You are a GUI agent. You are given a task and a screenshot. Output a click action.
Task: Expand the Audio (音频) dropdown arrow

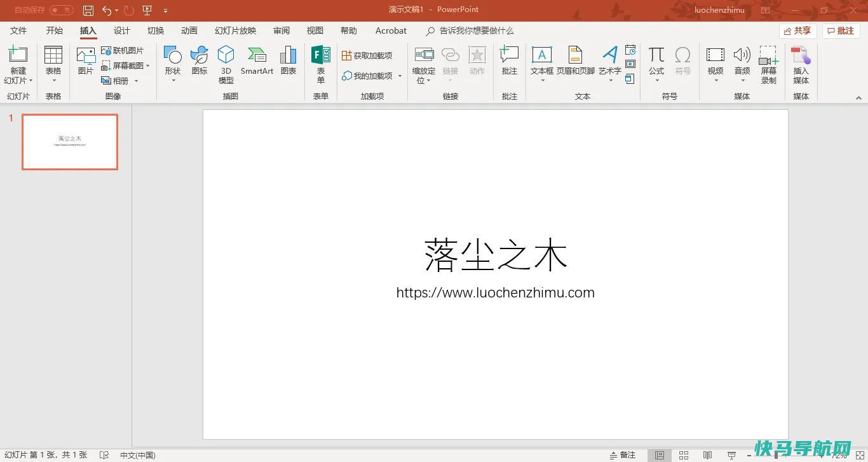pyautogui.click(x=742, y=81)
